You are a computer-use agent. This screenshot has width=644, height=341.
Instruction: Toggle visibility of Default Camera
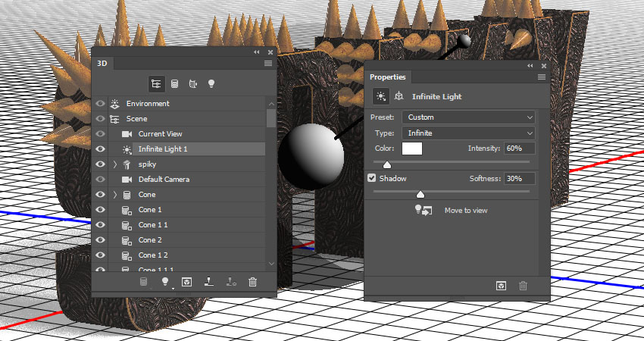[x=100, y=180]
